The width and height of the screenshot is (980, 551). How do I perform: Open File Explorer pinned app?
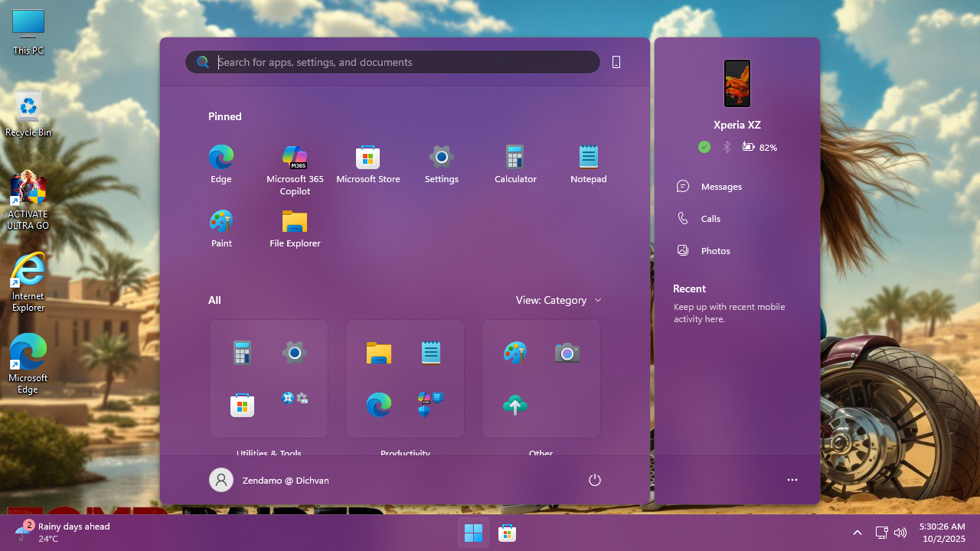[295, 229]
